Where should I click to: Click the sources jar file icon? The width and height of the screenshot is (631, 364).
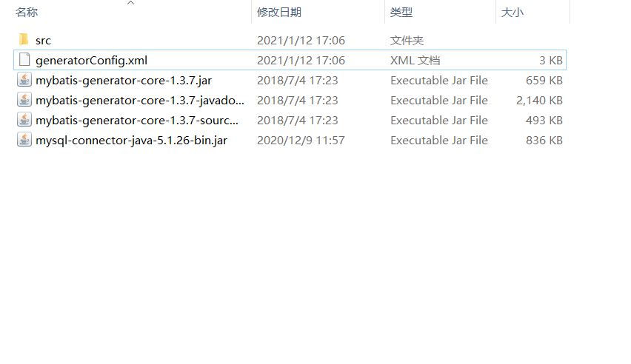(24, 120)
